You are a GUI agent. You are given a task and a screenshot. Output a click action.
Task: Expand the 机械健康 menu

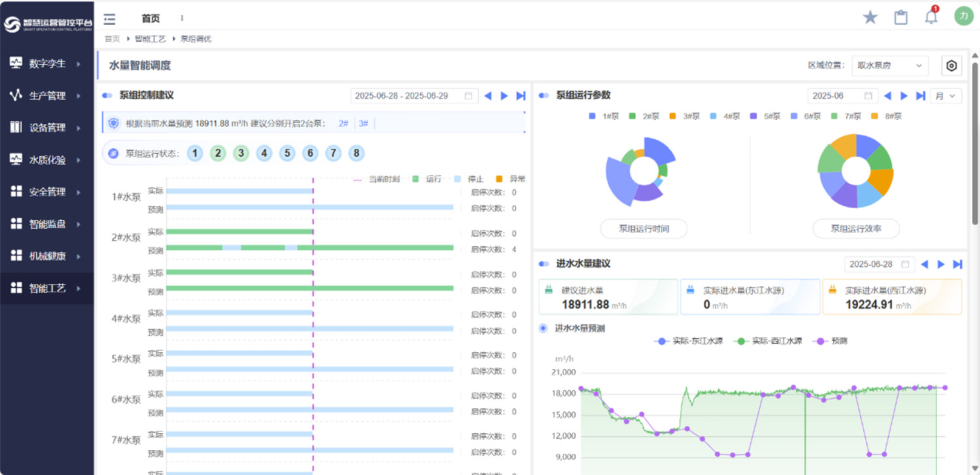78,256
